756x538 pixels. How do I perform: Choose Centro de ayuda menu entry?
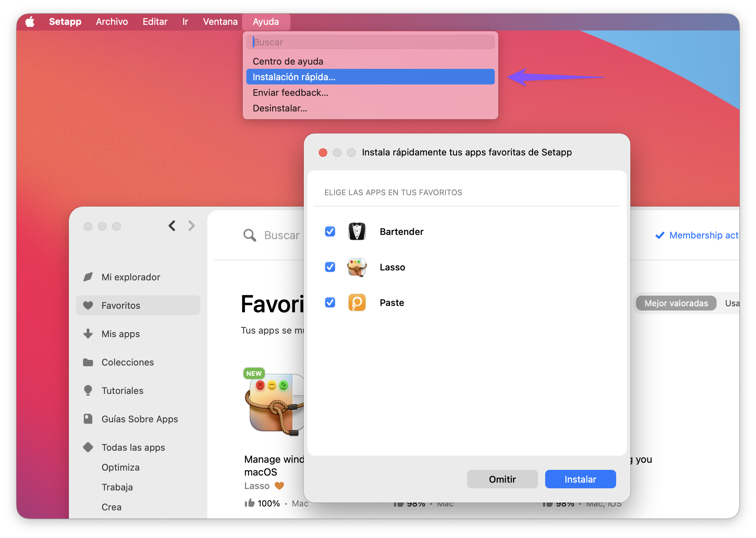coord(370,61)
